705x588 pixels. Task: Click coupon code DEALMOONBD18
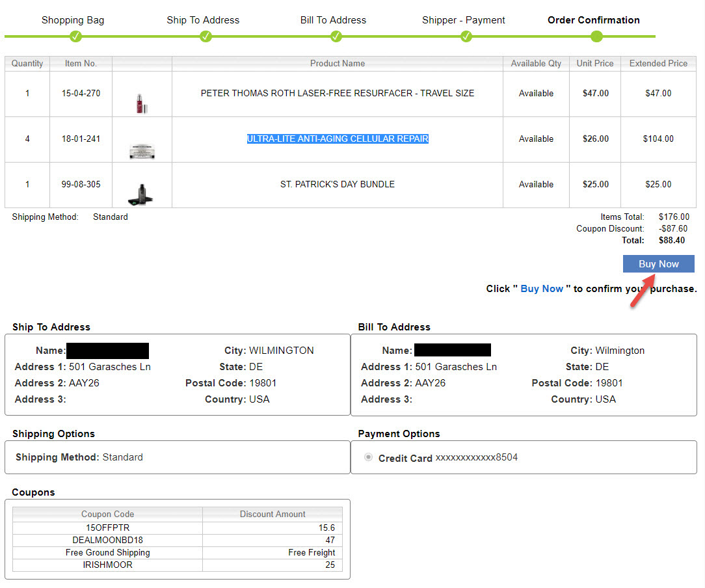click(108, 540)
